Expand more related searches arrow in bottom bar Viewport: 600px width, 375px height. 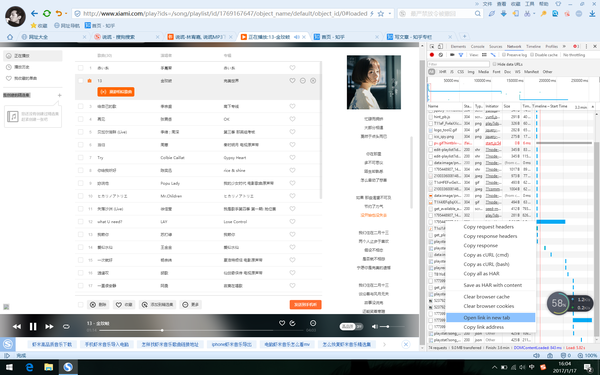385,344
